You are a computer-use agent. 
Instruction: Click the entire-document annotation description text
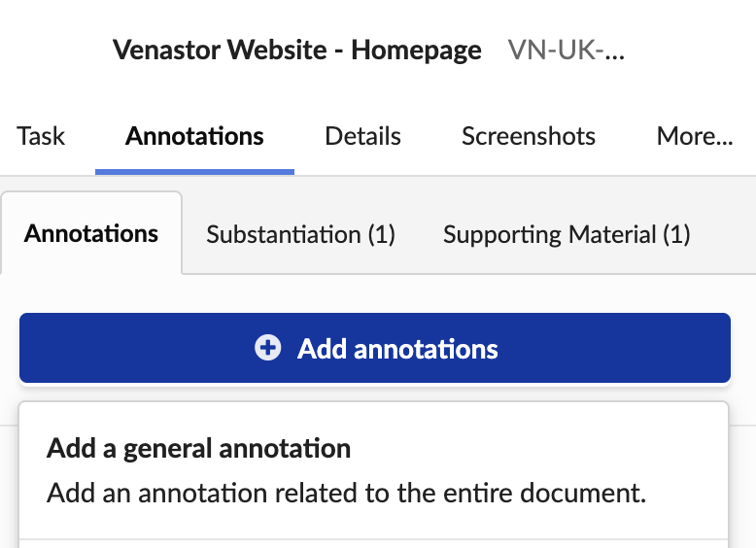tap(346, 492)
